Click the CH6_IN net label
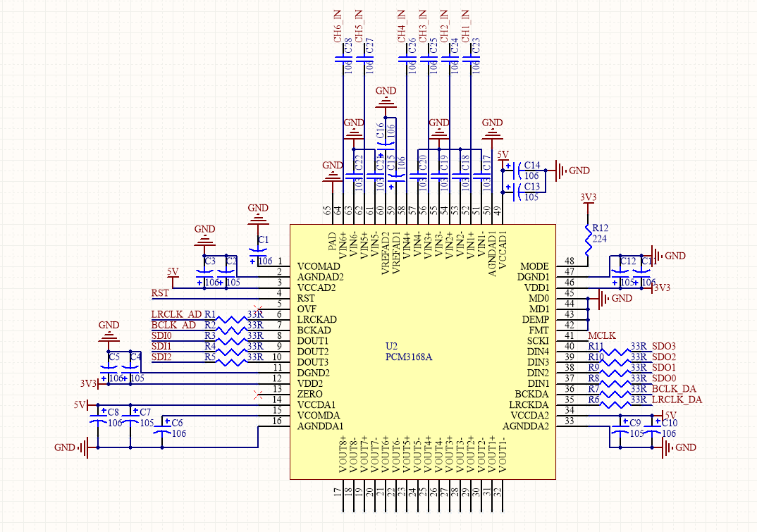The height and width of the screenshot is (532, 757). 338,26
